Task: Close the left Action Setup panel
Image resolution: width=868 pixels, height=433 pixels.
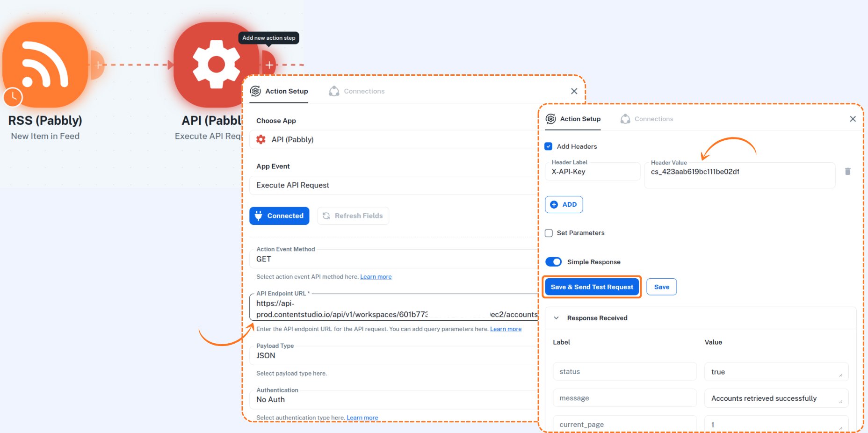Action: coord(574,91)
